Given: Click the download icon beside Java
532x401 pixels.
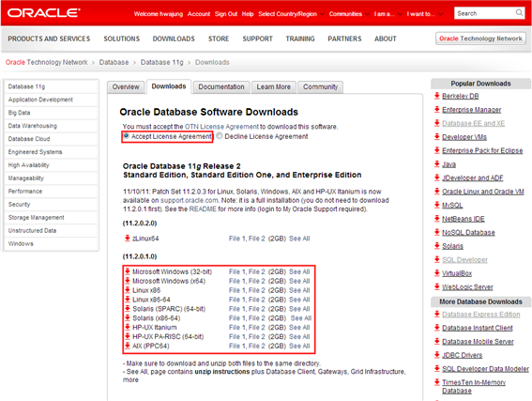Looking at the screenshot, I should click(437, 164).
